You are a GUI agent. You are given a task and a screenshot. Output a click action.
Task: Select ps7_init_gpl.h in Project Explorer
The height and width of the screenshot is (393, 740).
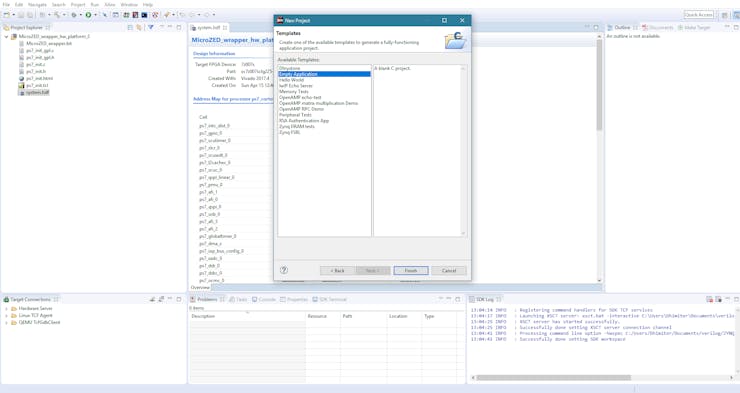tap(40, 58)
